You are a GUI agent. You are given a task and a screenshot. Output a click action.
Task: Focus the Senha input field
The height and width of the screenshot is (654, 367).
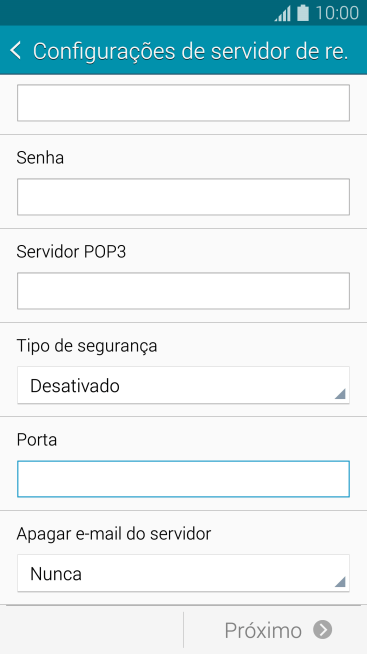pos(183,197)
